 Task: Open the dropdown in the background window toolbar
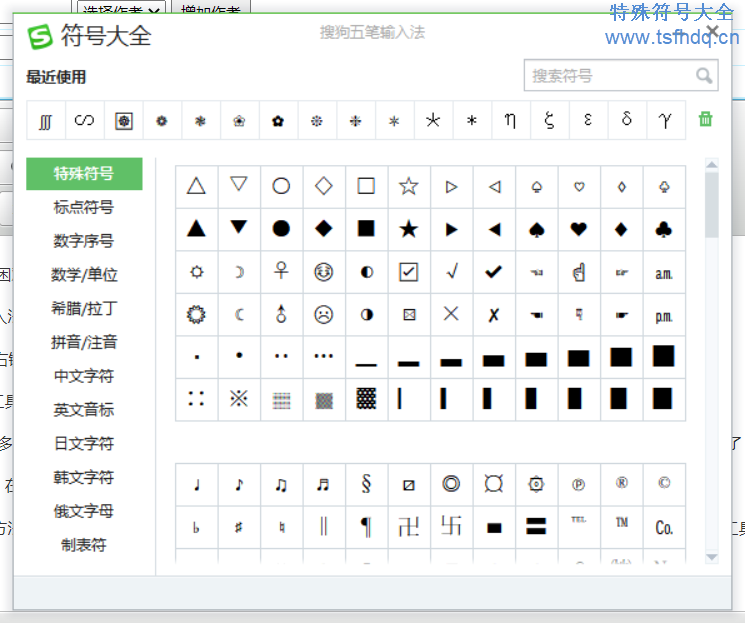pyautogui.click(x=155, y=10)
